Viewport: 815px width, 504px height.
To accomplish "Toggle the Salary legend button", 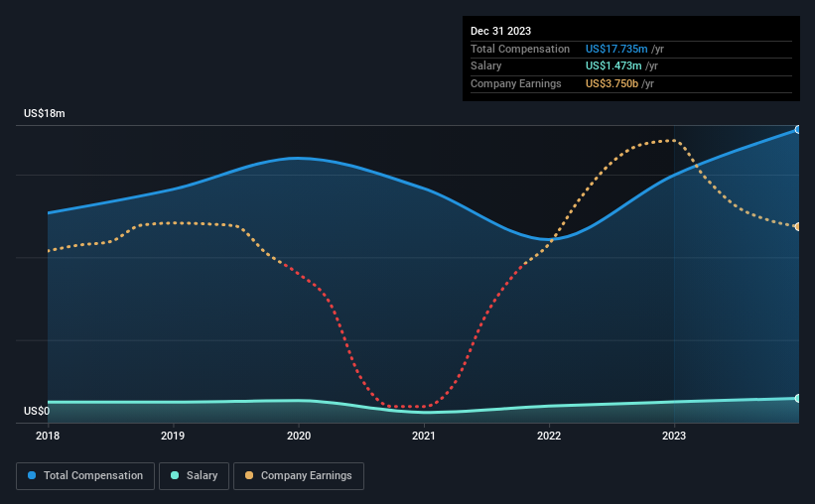I will pos(194,476).
